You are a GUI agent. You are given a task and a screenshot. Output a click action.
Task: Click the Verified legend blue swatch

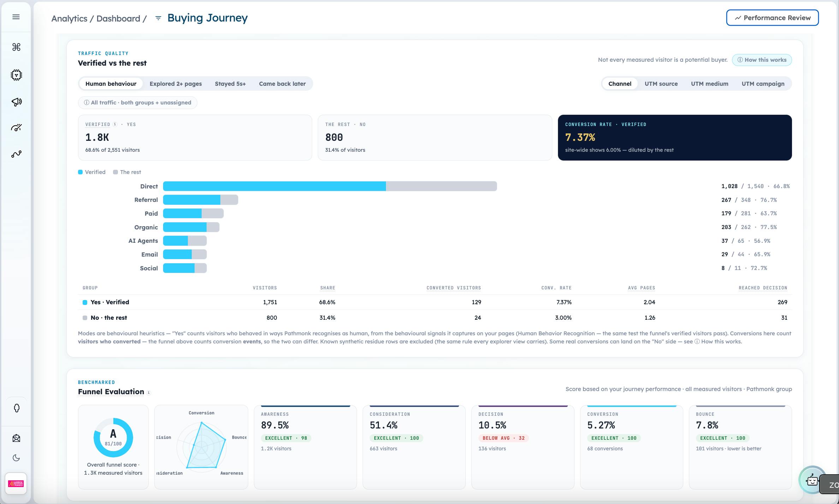click(x=80, y=172)
